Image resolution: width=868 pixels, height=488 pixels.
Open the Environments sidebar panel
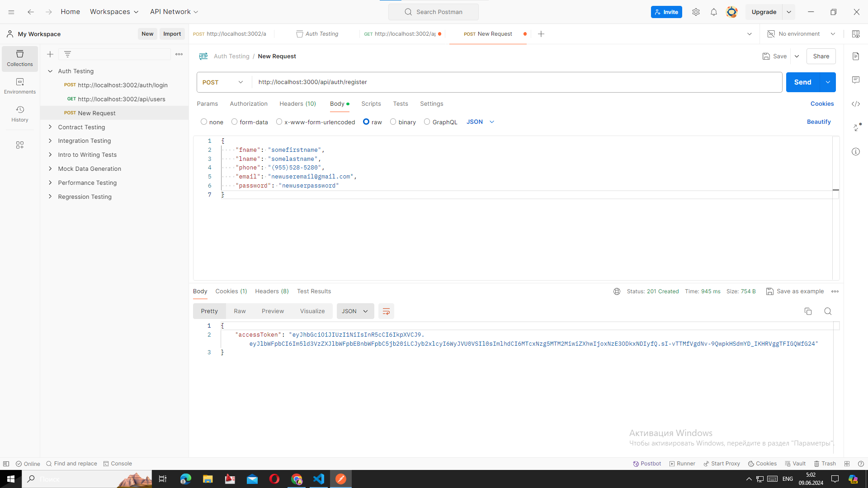19,86
